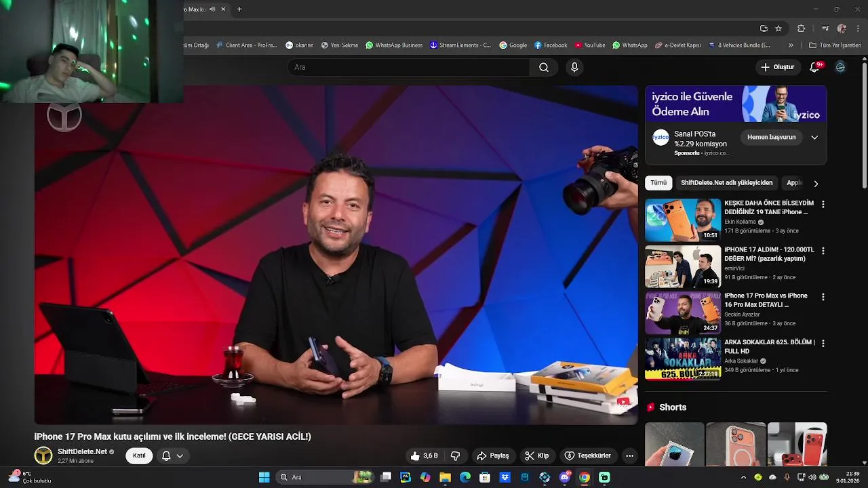This screenshot has height=488, width=868.
Task: Open the YouTube bookmark
Action: 590,45
